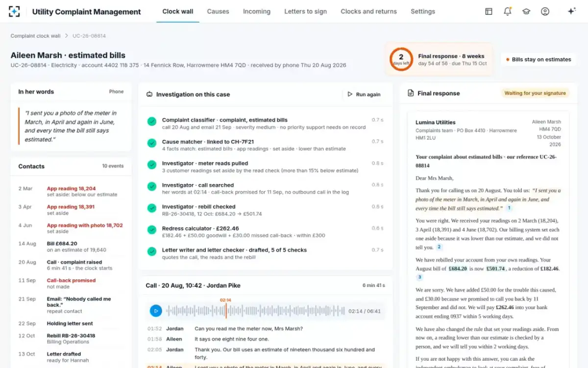Image resolution: width=588 pixels, height=368 pixels.
Task: Click the Final response 8 weeks clock card
Action: point(439,59)
